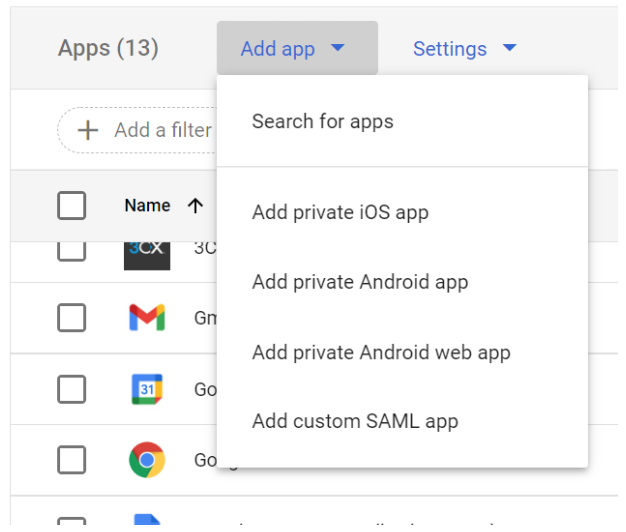Select Add private iOS app
Image resolution: width=626 pixels, height=532 pixels.
[402, 212]
